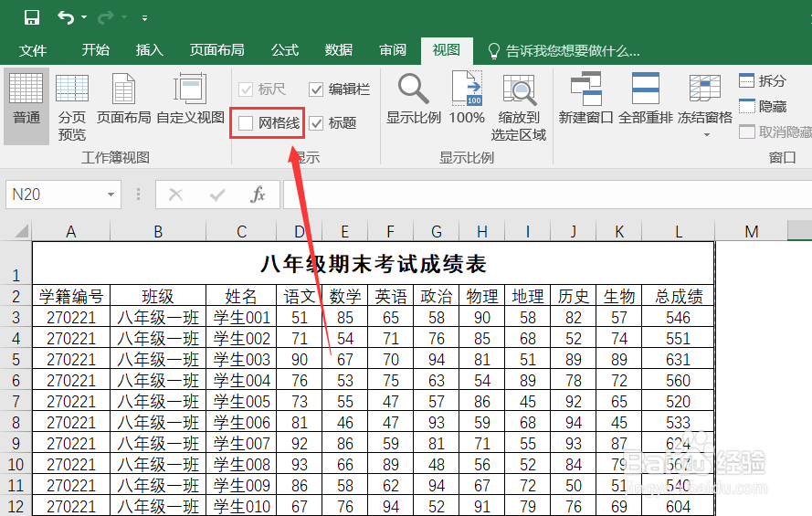Click the Redo arrow icon
812x516 pixels.
tap(106, 17)
